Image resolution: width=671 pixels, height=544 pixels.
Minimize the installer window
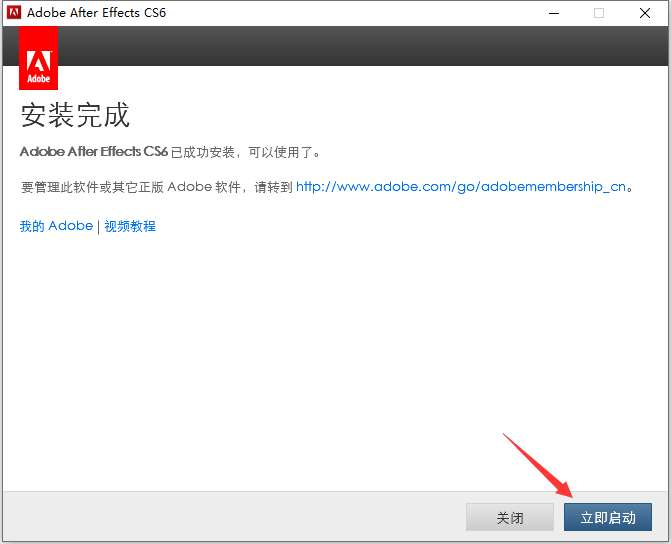point(554,13)
